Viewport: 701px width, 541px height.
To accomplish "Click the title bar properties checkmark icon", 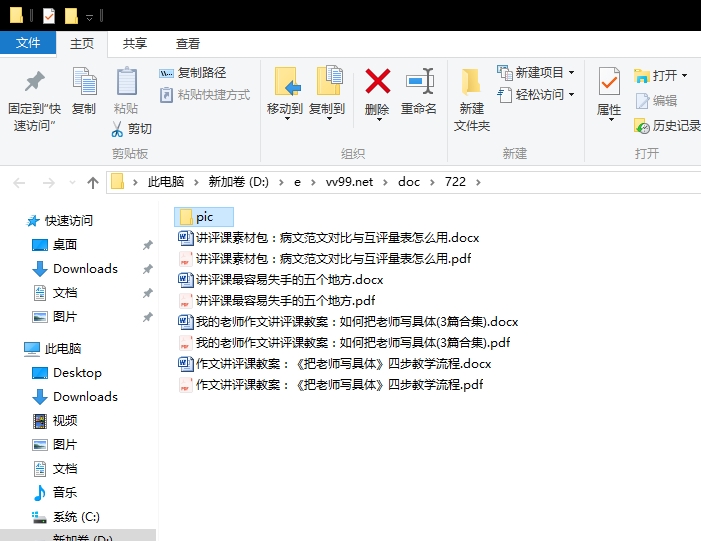I will pos(49,16).
